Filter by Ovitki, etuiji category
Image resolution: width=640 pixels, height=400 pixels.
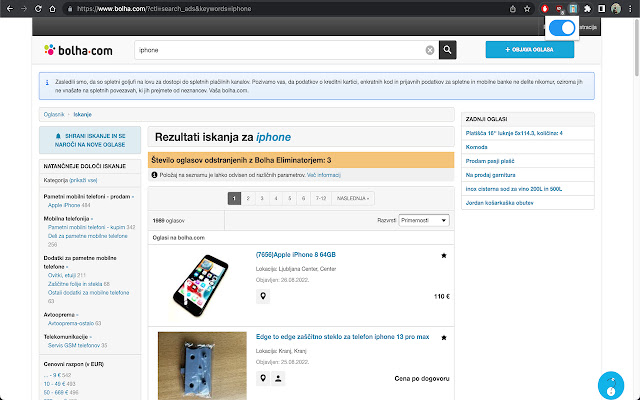click(62, 275)
